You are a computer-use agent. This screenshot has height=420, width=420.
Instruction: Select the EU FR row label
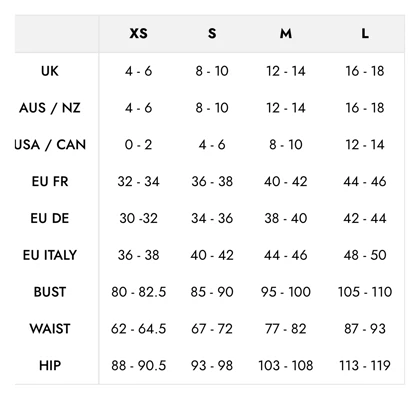click(50, 182)
